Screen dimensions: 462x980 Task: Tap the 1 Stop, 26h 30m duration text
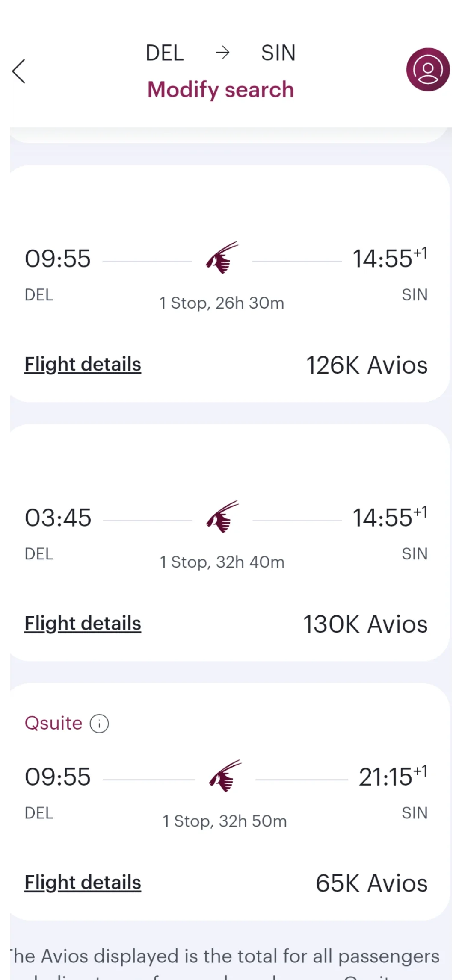222,303
